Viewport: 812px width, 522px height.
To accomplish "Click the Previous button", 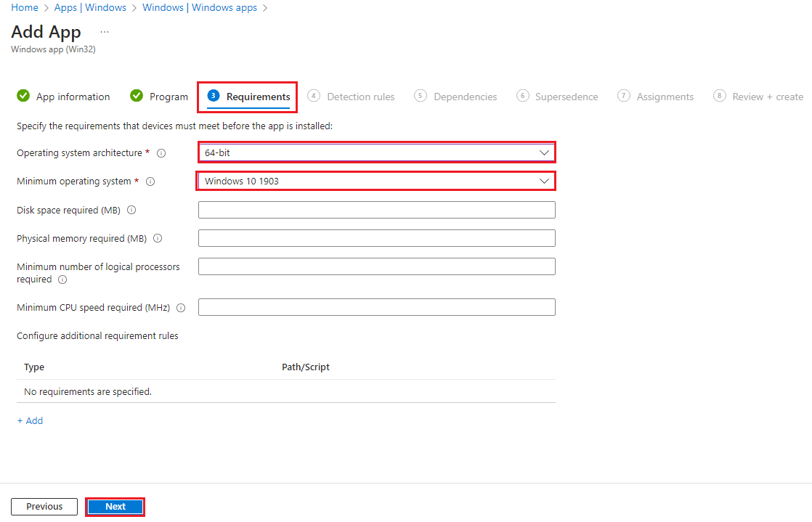I will click(x=44, y=506).
